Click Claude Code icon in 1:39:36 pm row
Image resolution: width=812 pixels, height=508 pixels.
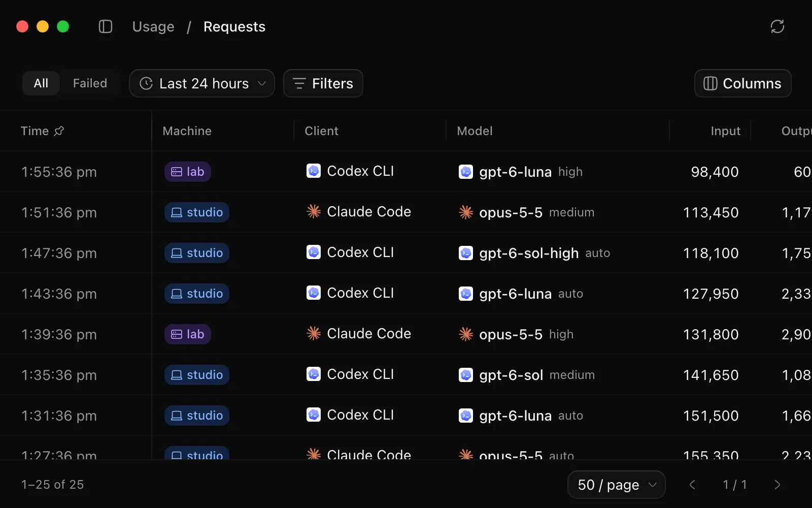[314, 333]
